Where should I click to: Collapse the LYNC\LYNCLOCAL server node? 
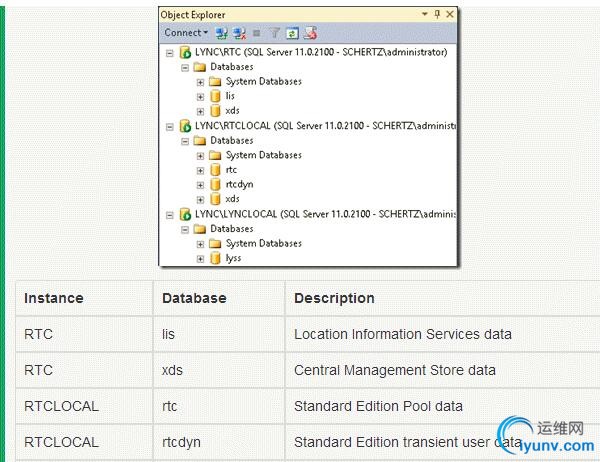point(170,215)
